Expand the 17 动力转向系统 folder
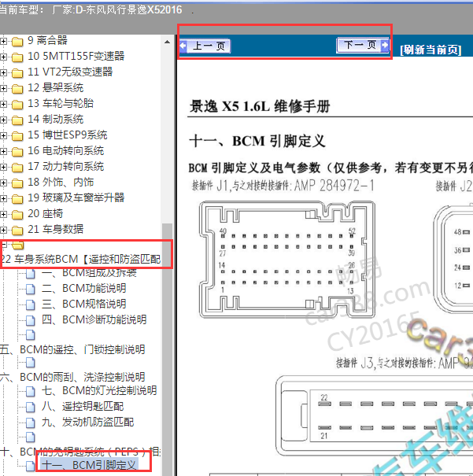Viewport: 473px width, 476px height. tap(3, 167)
